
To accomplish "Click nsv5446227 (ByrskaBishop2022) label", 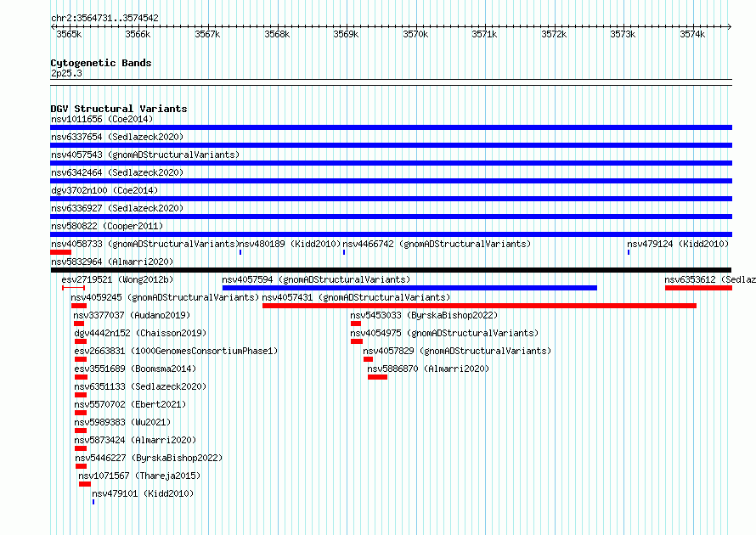I will pos(149,458).
